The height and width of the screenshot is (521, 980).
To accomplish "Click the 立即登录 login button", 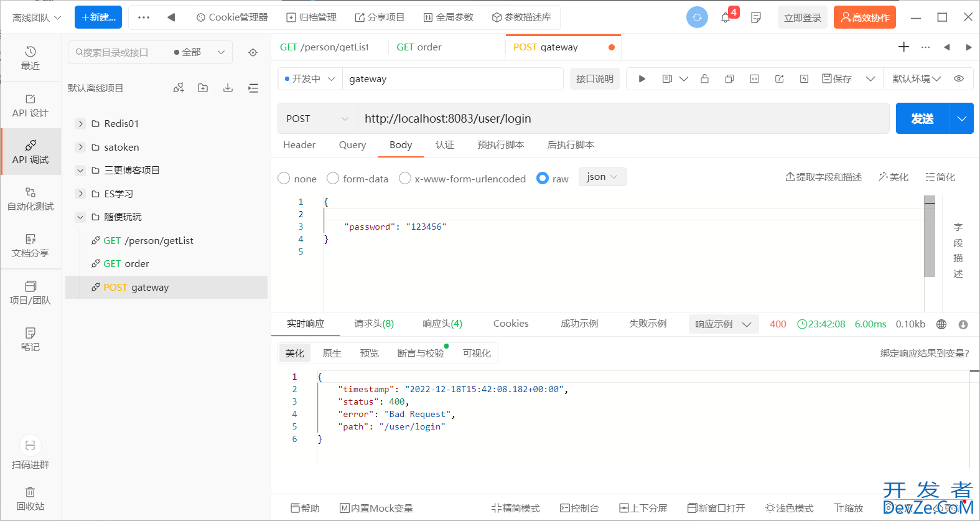I will (803, 17).
